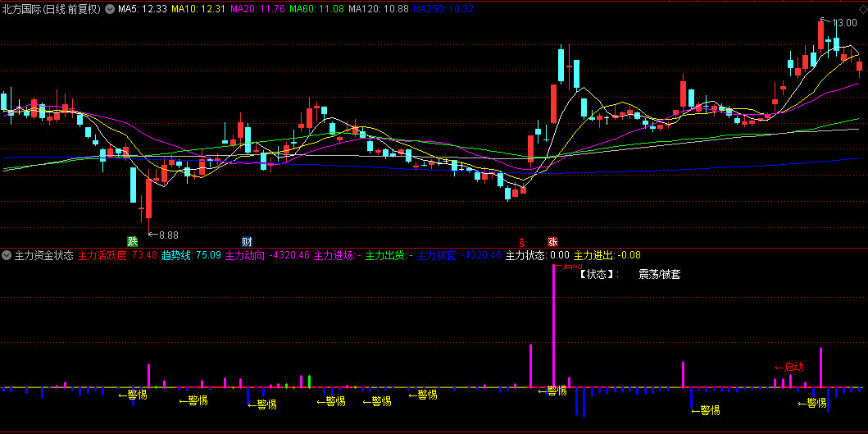Click the 主力资金状态 indicator title

[43, 255]
